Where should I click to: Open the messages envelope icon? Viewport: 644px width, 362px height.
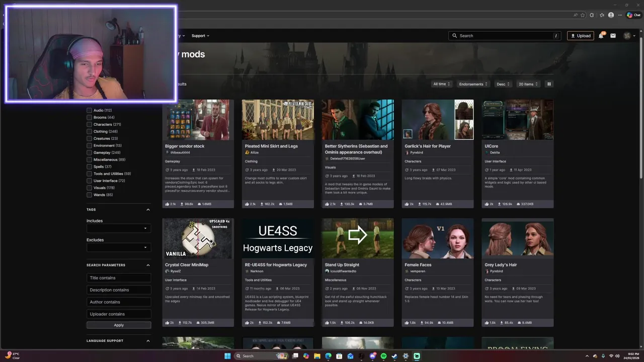click(613, 36)
